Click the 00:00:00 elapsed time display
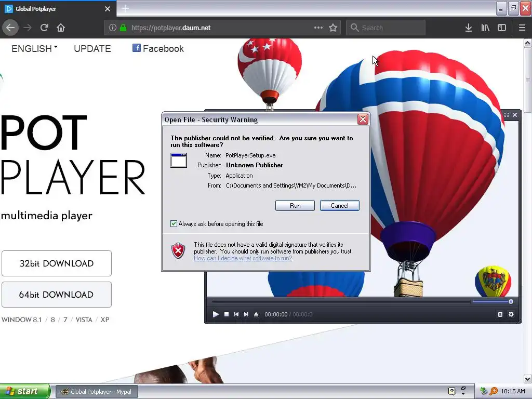Viewport: 532px width, 399px height. (276, 314)
